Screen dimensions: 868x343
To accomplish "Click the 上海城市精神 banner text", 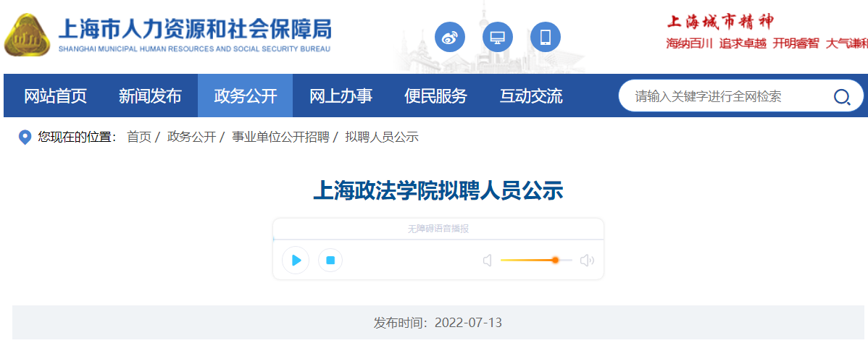I will tap(719, 22).
